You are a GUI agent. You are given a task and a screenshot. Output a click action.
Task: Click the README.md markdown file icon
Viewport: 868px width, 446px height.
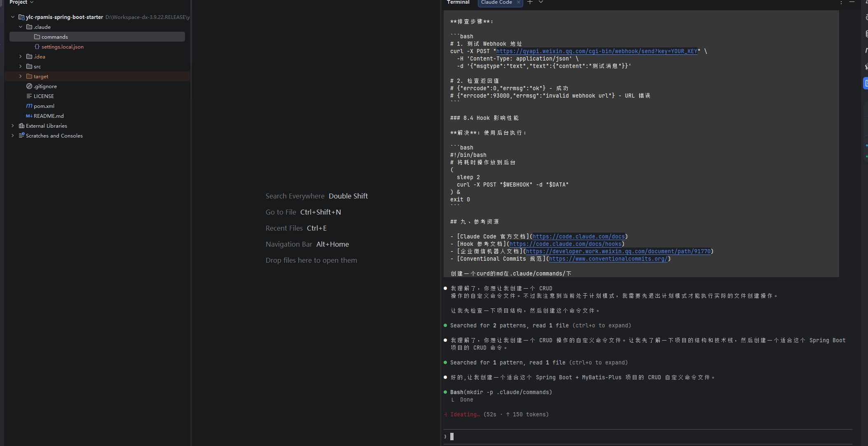point(29,116)
